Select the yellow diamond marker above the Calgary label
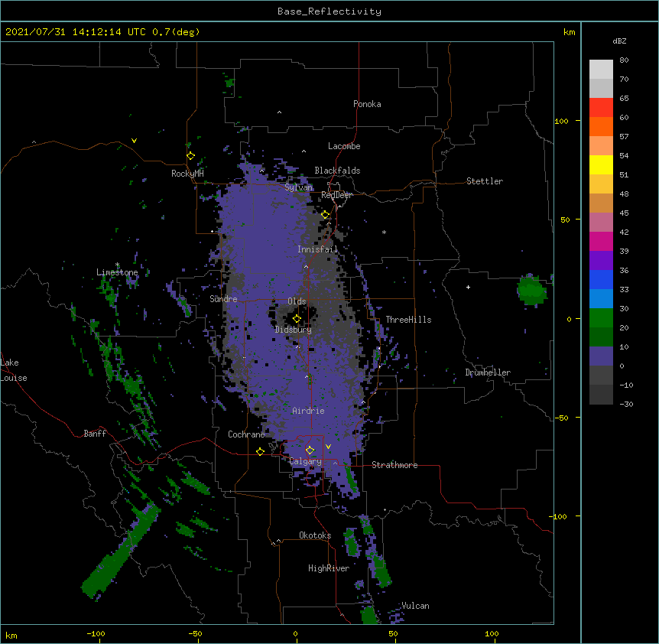Screen dimensions: 659x644 pos(310,450)
